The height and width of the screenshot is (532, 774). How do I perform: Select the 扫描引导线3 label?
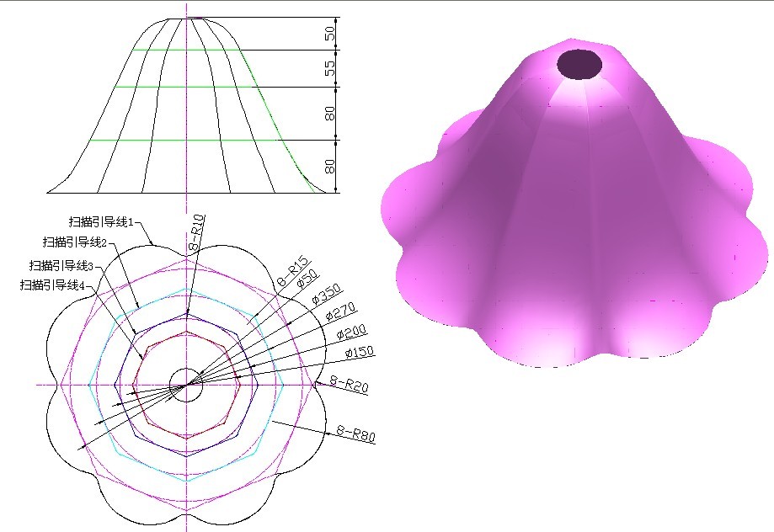(61, 265)
